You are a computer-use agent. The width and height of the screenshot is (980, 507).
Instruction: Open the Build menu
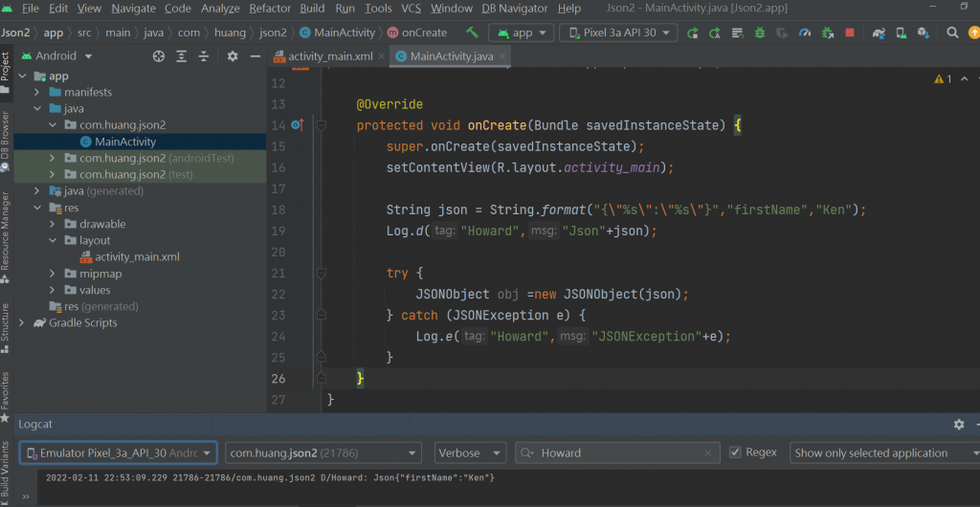(x=312, y=9)
